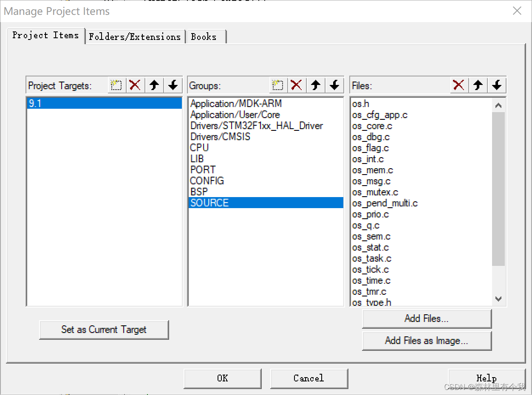This screenshot has height=395, width=532.
Task: Select file os_tick.c
Action: click(x=422, y=270)
